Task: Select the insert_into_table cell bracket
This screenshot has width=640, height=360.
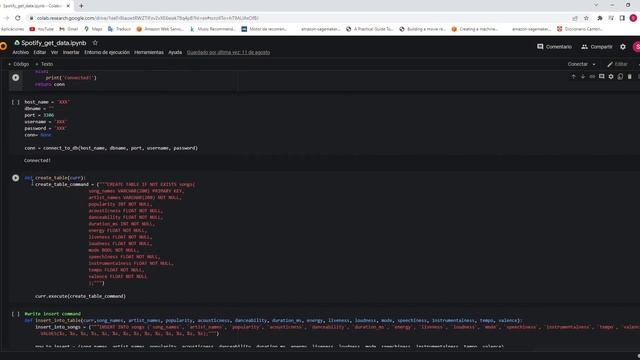Action: point(16,314)
